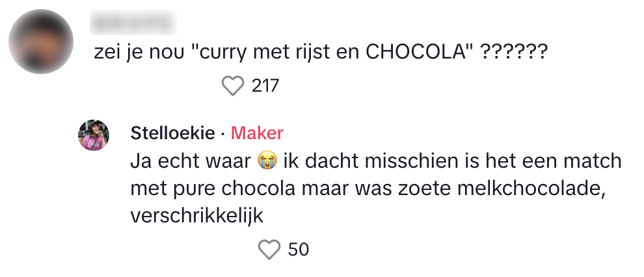The width and height of the screenshot is (644, 277).
Task: Click the row of question marks
Action: coord(513,53)
